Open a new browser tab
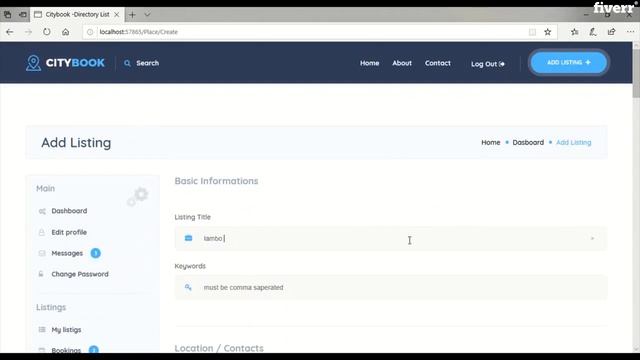This screenshot has width=640, height=360. (132, 15)
